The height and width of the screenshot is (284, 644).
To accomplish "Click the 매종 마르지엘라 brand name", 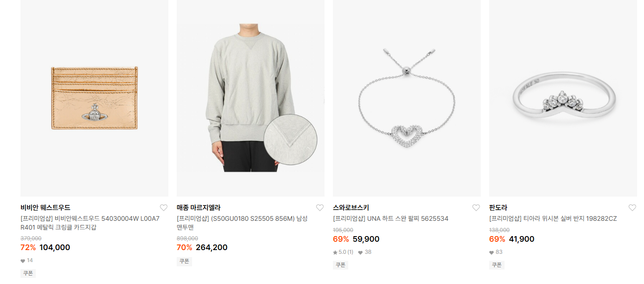I will pyautogui.click(x=199, y=208).
